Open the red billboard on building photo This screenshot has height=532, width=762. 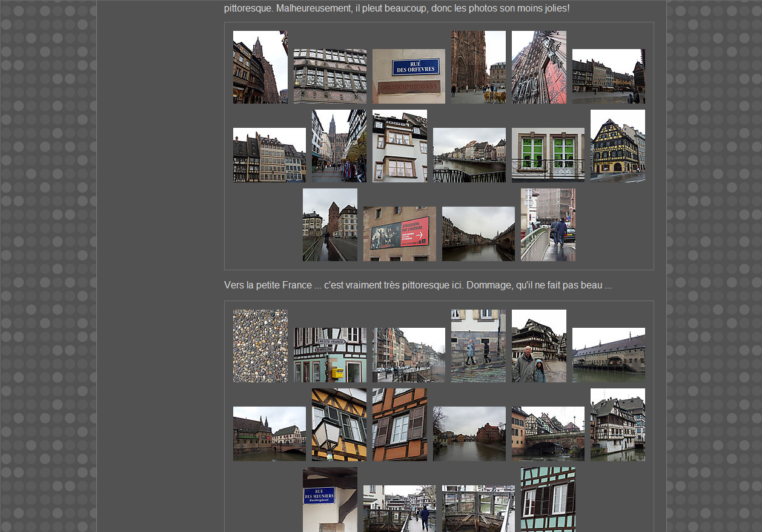tap(399, 233)
